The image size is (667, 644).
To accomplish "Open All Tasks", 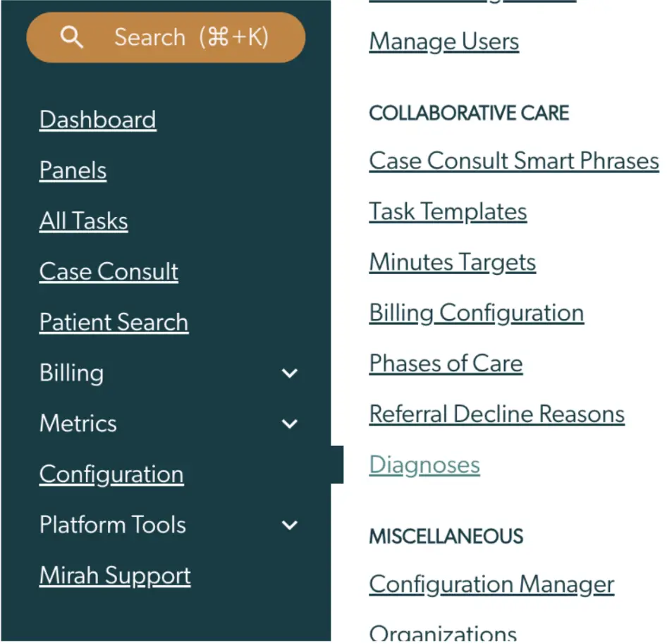I will [x=83, y=221].
